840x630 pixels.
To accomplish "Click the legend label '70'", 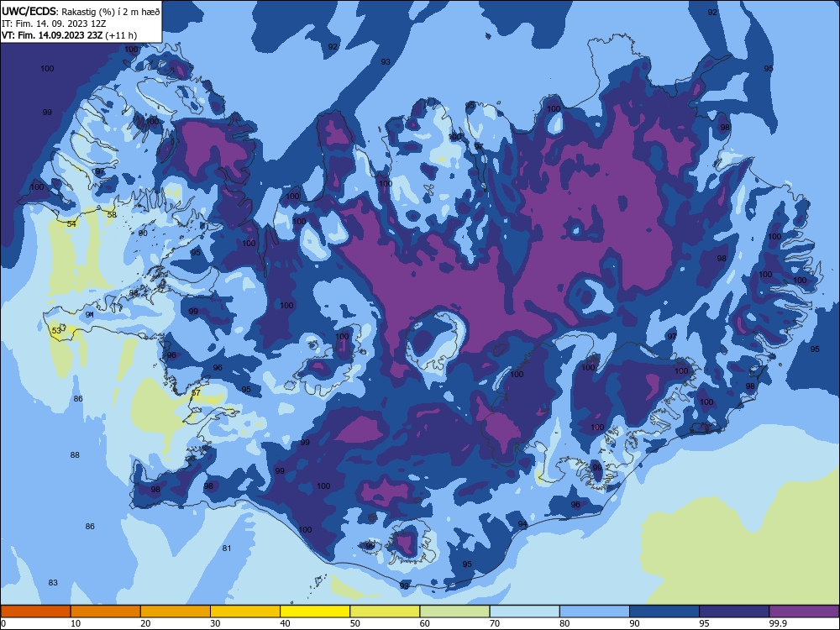I will point(495,623).
